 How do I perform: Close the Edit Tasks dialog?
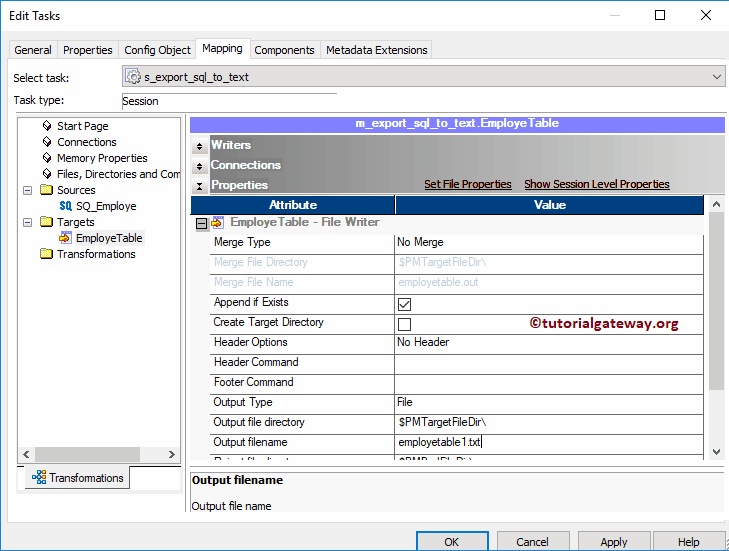pos(706,15)
